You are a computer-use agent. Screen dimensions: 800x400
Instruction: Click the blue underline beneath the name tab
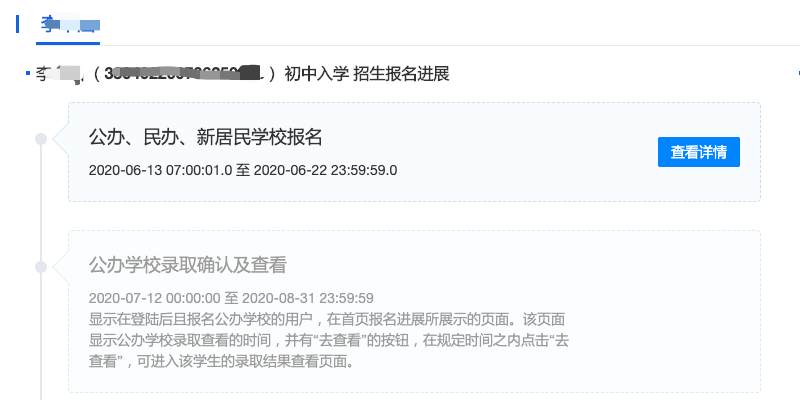pyautogui.click(x=68, y=44)
